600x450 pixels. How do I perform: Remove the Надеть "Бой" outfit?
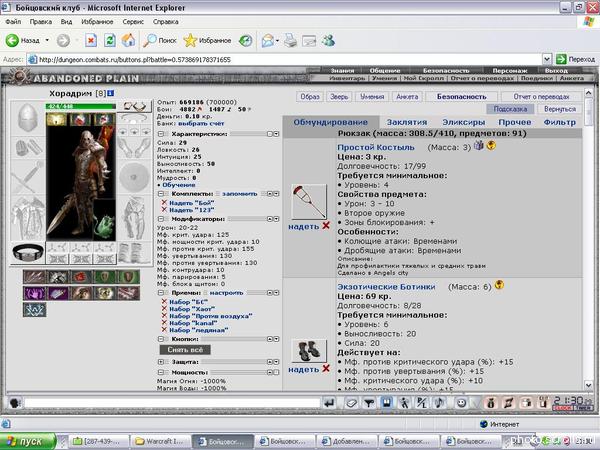coord(164,203)
